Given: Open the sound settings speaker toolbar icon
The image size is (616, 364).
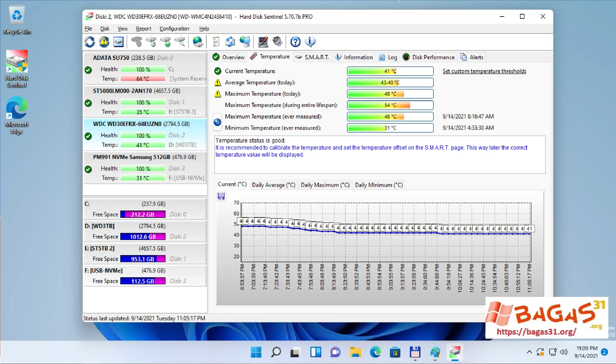Looking at the screenshot, I should click(x=277, y=42).
